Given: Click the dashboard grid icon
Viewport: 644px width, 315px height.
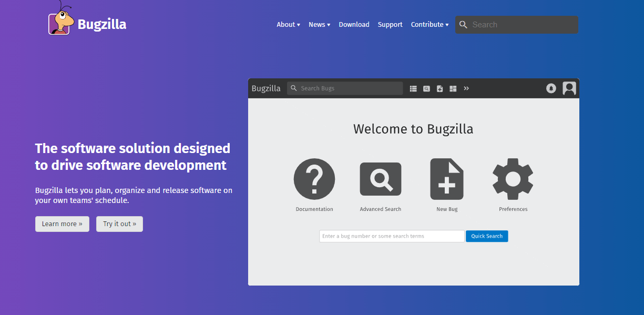Looking at the screenshot, I should (x=453, y=88).
